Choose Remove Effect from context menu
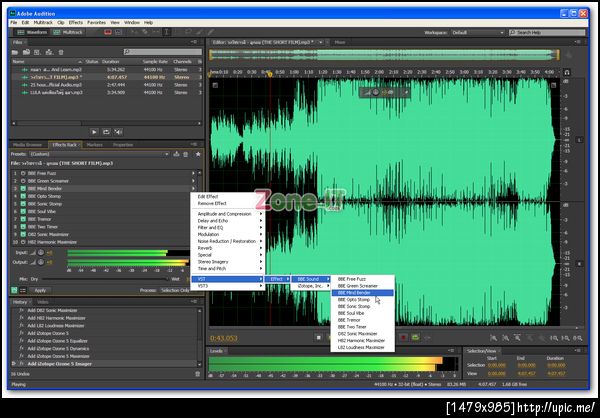Viewport: 600px width, 418px height. (x=227, y=204)
